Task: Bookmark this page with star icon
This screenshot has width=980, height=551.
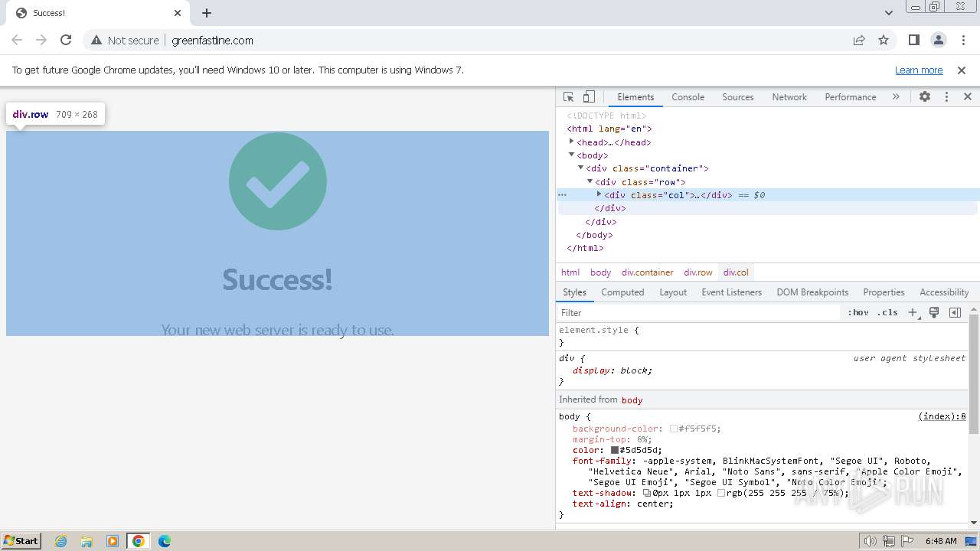Action: coord(884,40)
